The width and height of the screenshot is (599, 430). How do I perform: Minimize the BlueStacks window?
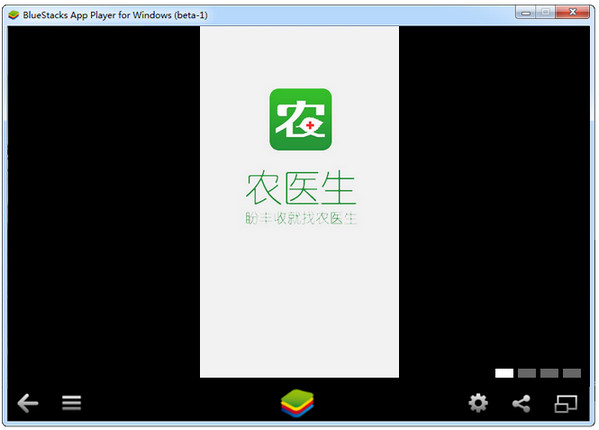point(526,13)
